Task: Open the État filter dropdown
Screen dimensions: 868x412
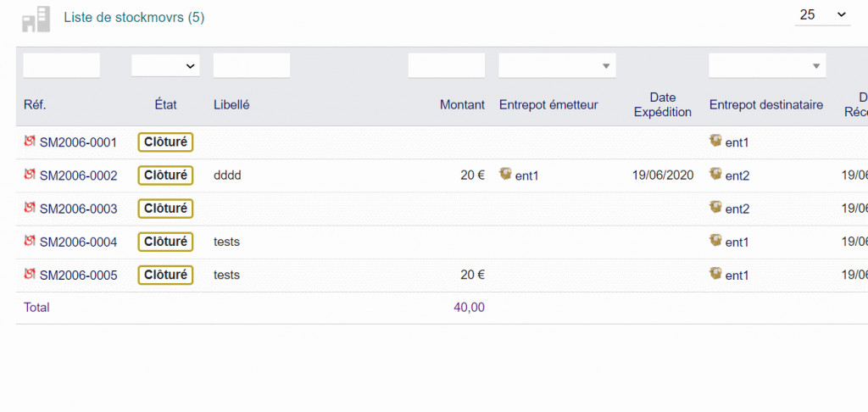Action: click(165, 65)
